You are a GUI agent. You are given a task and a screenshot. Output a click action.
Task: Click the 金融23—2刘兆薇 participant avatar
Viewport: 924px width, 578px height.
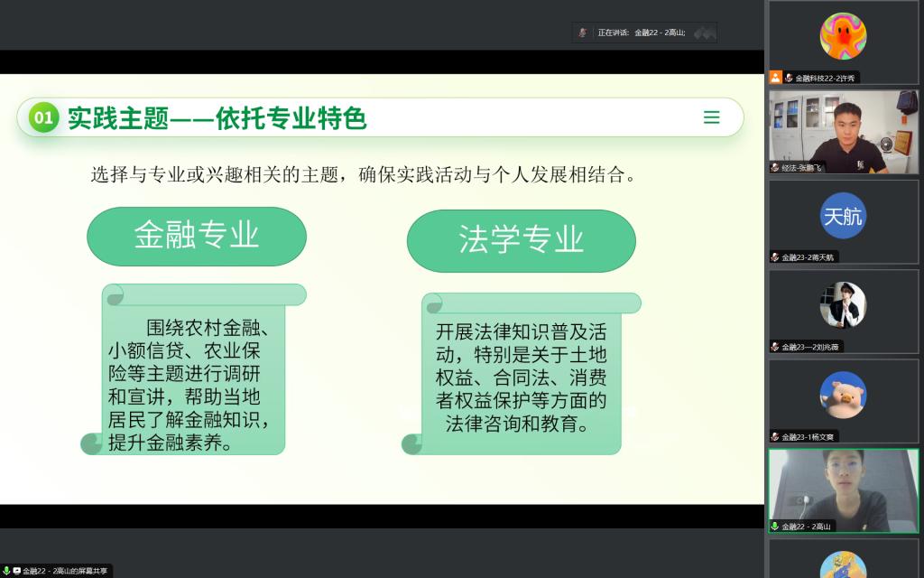click(843, 305)
